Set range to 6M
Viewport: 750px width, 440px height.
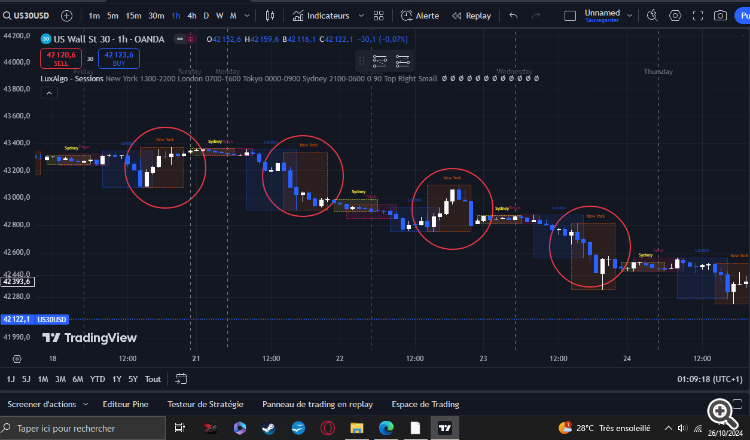click(78, 379)
